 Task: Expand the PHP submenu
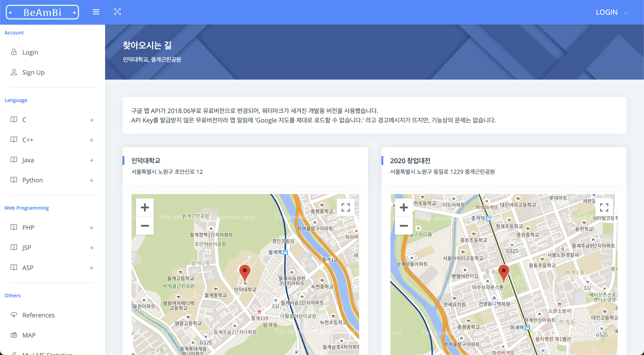(91, 228)
